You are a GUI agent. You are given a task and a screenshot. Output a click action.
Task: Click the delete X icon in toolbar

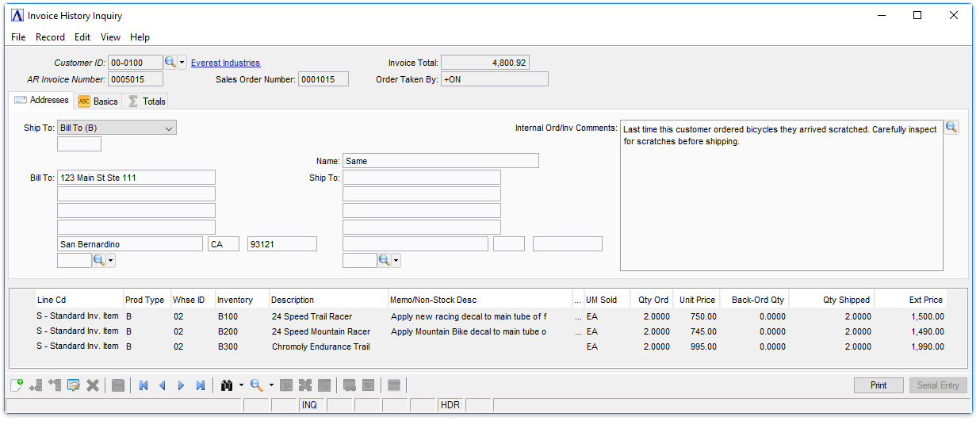(x=93, y=385)
